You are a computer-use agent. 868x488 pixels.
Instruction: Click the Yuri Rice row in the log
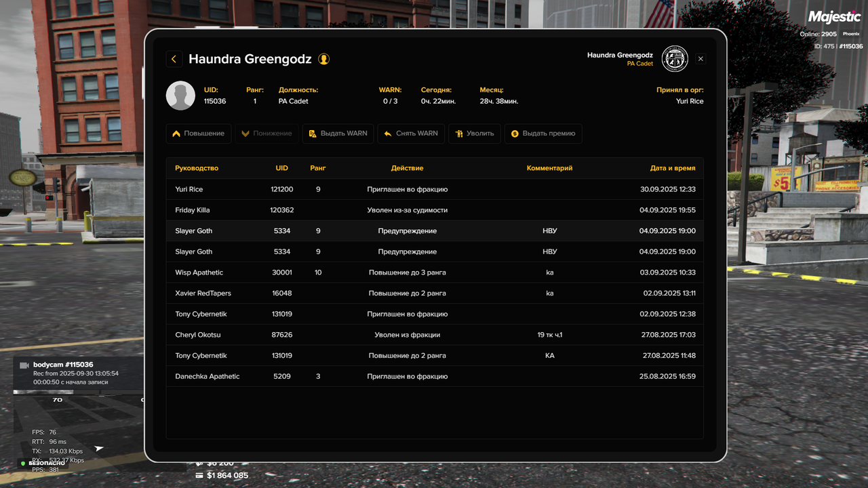click(x=434, y=189)
